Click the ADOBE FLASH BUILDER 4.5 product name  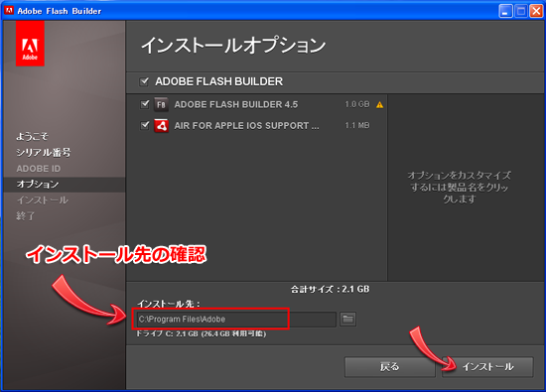point(236,104)
